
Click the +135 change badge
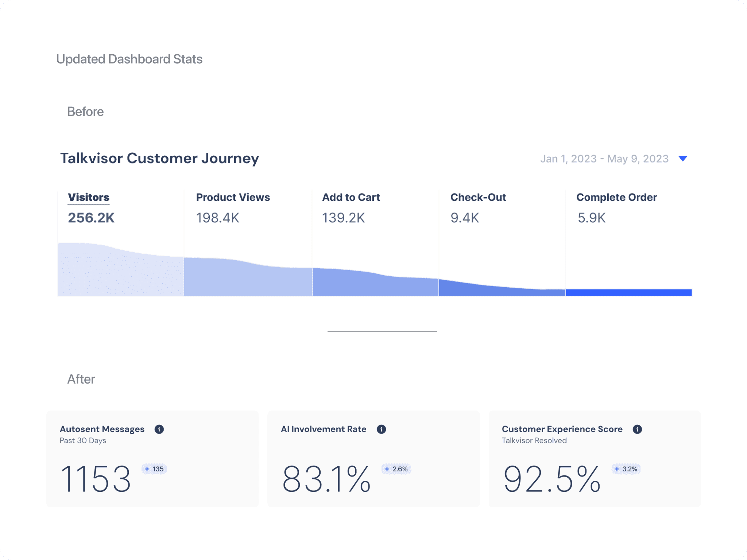[x=154, y=469]
